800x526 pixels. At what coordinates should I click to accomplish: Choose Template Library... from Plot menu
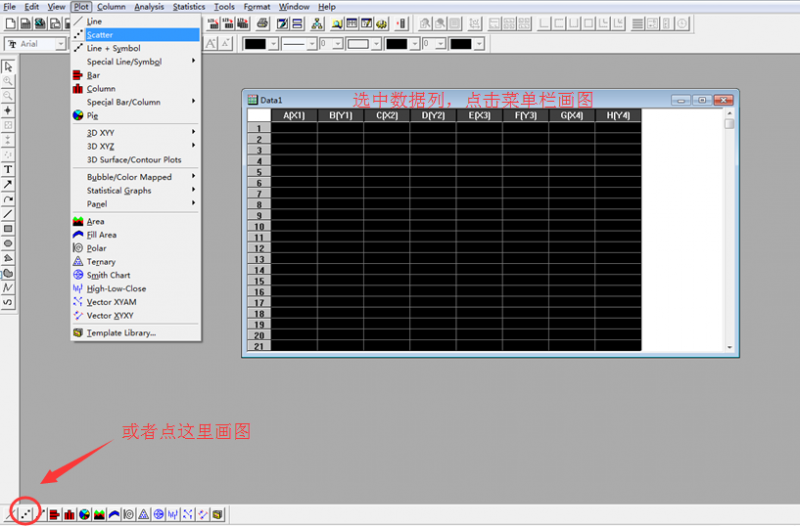point(135,333)
